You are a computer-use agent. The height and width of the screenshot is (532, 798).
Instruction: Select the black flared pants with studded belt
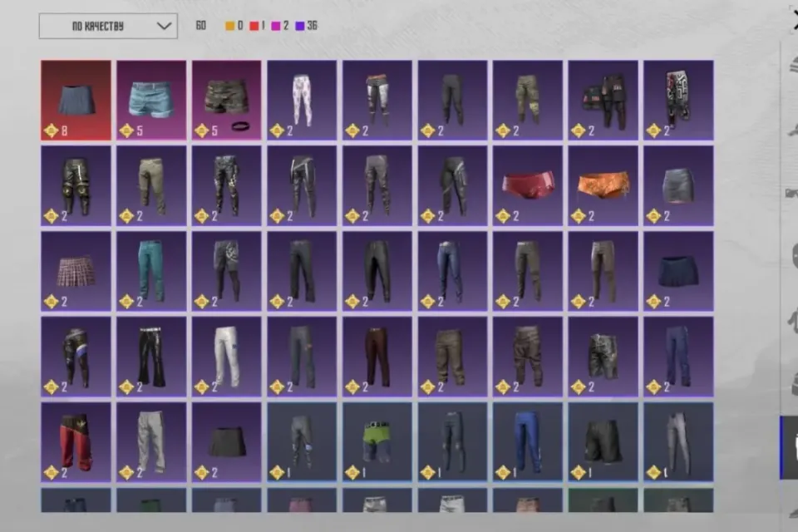tap(151, 357)
